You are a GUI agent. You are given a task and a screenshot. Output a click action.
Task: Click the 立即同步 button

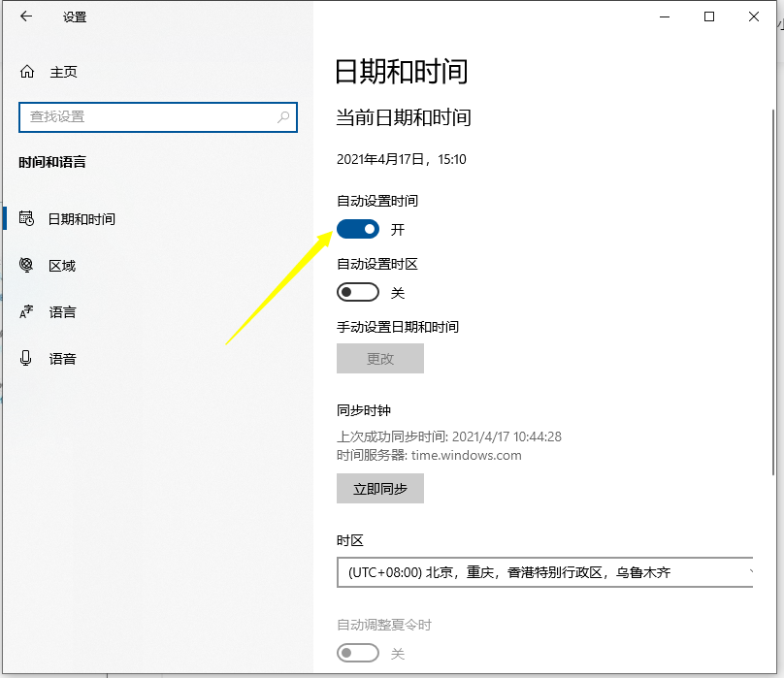[379, 488]
